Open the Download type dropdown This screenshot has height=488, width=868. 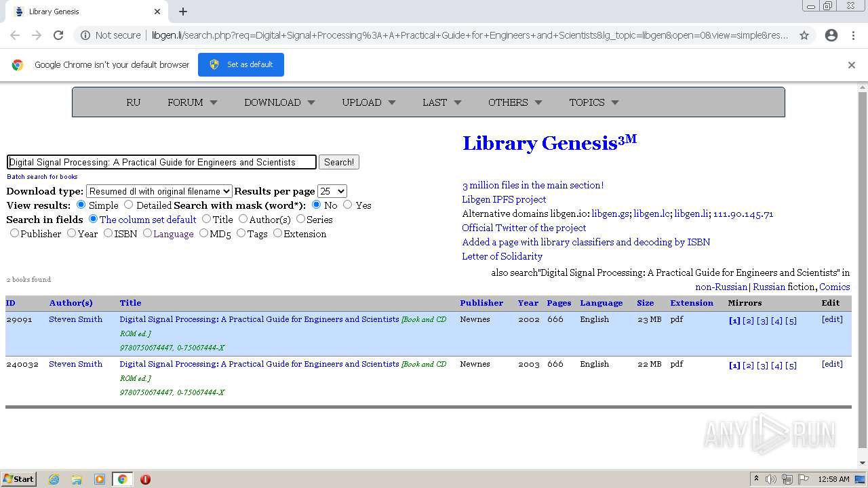(159, 192)
